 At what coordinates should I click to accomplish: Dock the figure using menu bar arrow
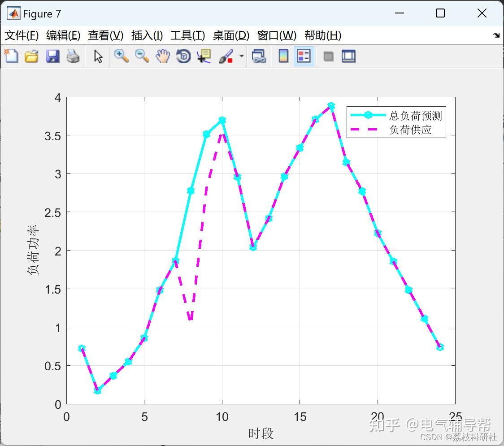pyautogui.click(x=497, y=35)
